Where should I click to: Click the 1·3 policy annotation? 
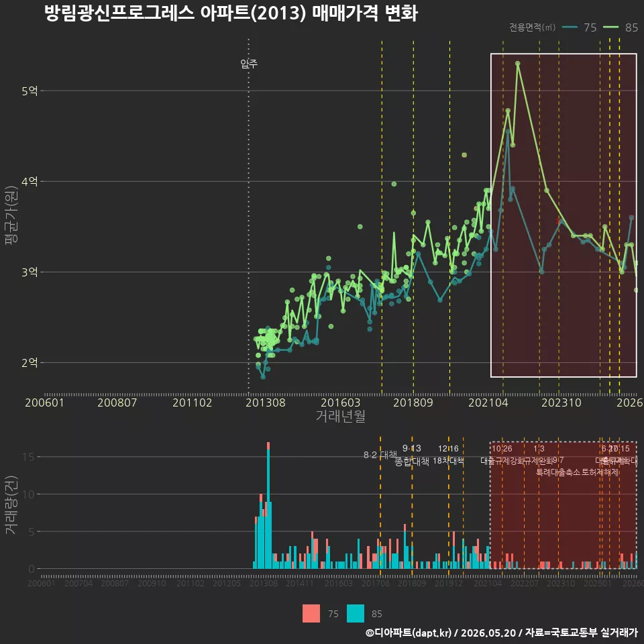[x=539, y=448]
